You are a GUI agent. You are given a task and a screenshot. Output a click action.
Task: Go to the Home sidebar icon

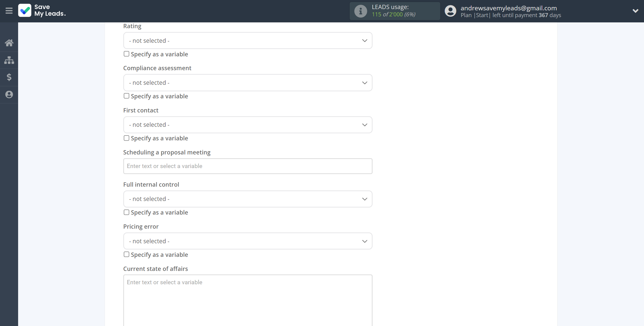9,43
